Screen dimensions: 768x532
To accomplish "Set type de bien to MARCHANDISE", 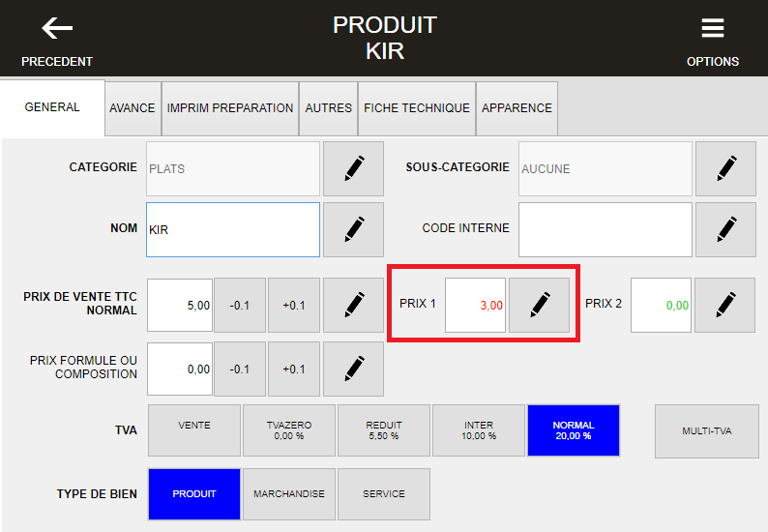I will 289,493.
